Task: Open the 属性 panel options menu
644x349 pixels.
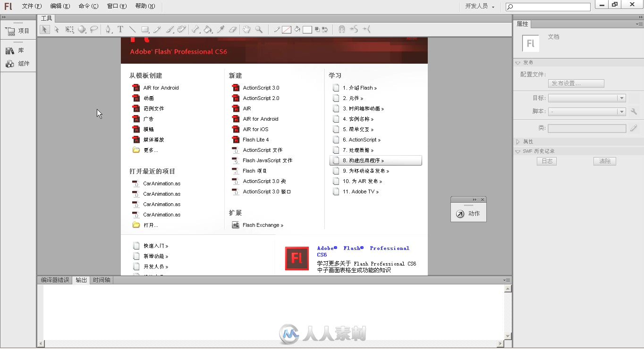Action: [x=639, y=24]
